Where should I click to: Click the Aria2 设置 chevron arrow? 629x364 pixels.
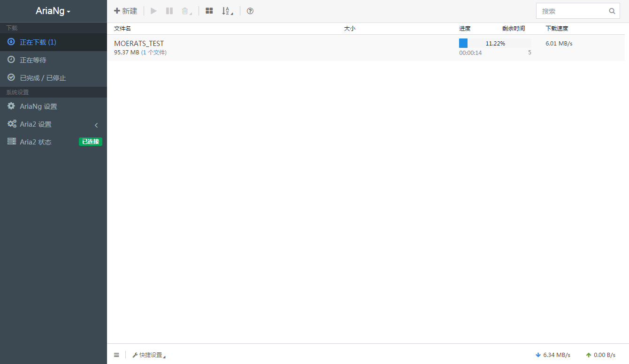tap(96, 125)
